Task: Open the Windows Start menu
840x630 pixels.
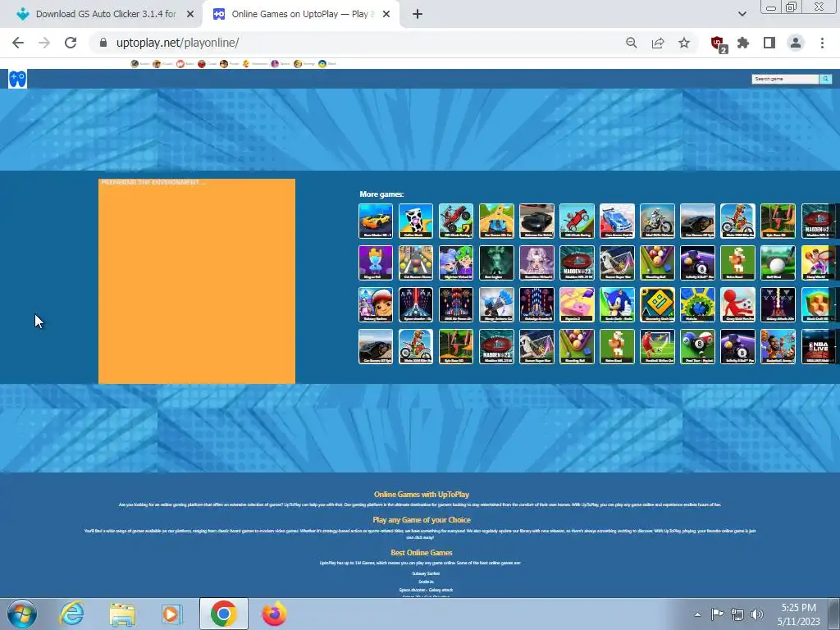Action: (21, 614)
